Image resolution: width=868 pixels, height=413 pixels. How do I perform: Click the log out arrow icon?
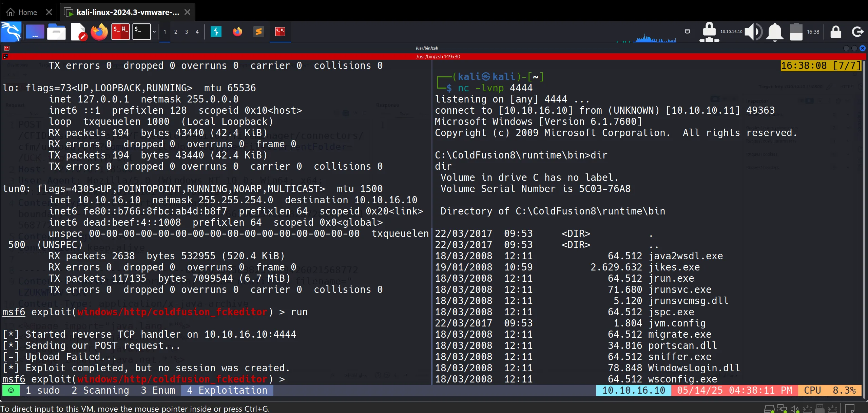pyautogui.click(x=857, y=32)
